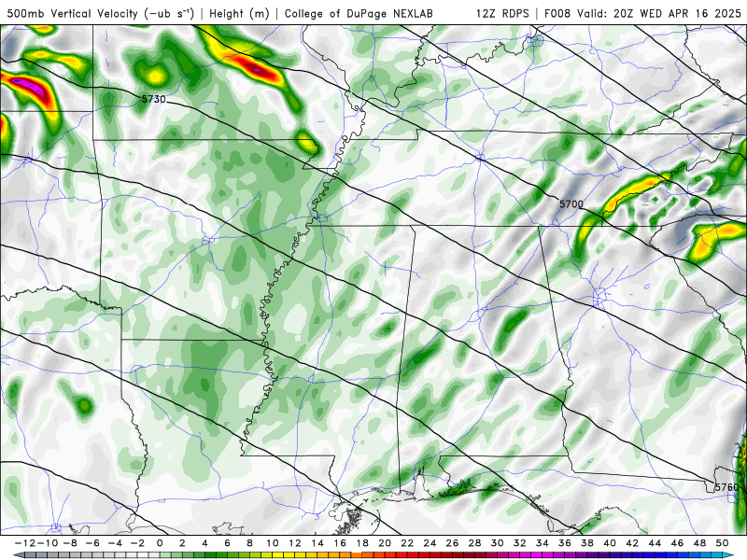Image resolution: width=747 pixels, height=560 pixels.
Task: Click the 28 value on the color scale
Action: click(x=474, y=543)
